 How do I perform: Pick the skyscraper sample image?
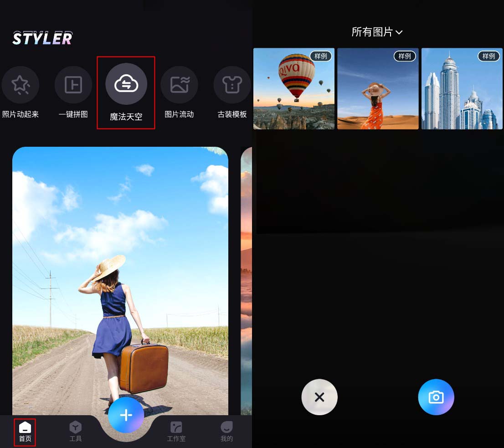click(x=462, y=89)
